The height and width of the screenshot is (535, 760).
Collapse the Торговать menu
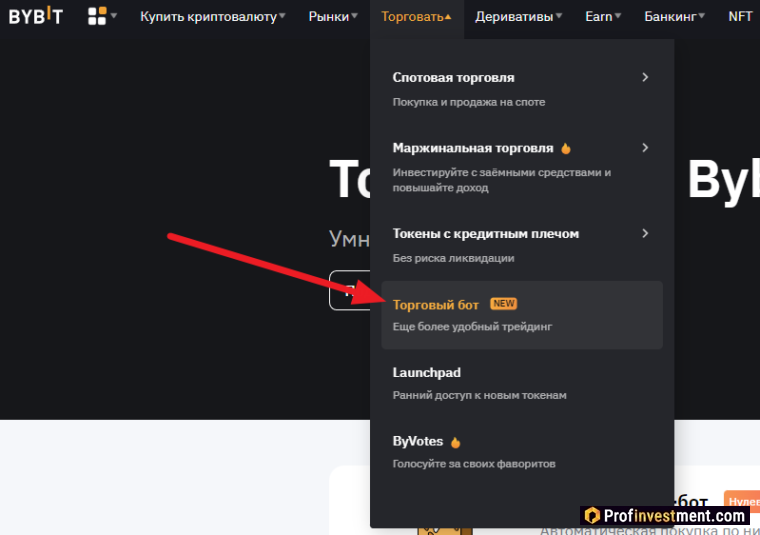click(x=416, y=16)
